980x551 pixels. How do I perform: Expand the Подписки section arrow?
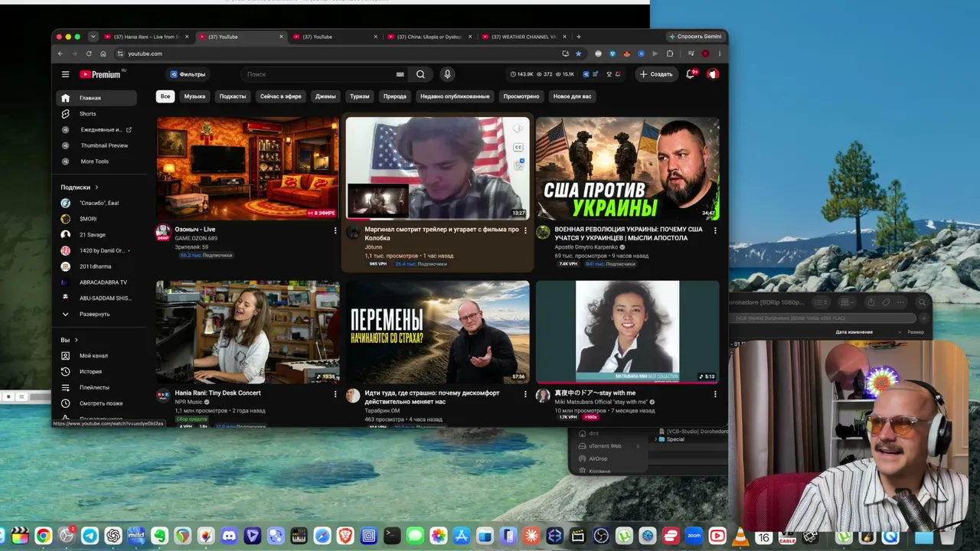96,187
